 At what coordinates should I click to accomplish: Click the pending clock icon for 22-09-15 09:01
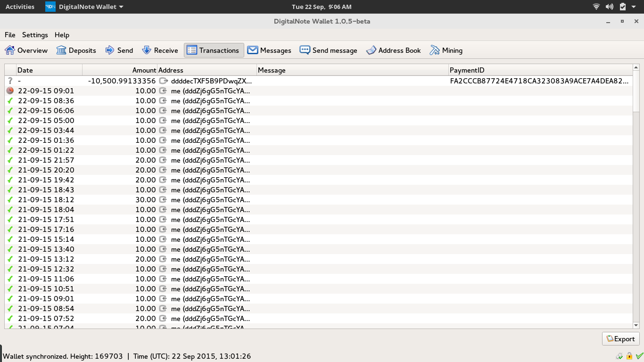click(10, 91)
